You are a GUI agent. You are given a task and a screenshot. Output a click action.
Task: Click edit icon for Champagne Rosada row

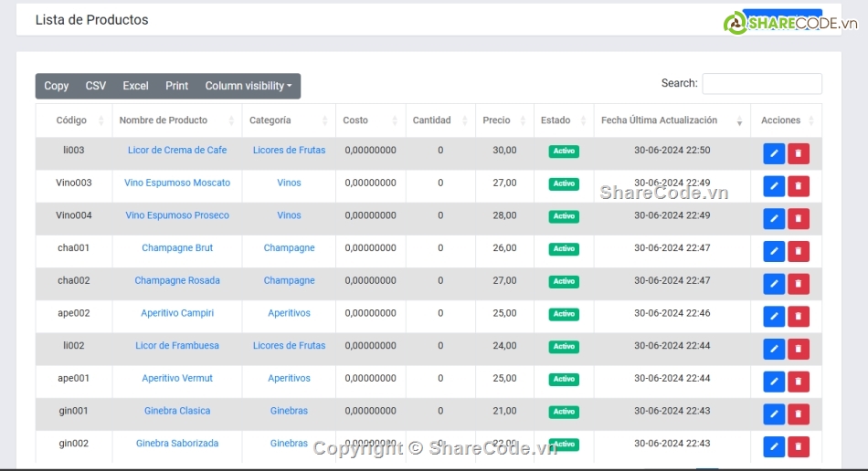click(x=774, y=284)
